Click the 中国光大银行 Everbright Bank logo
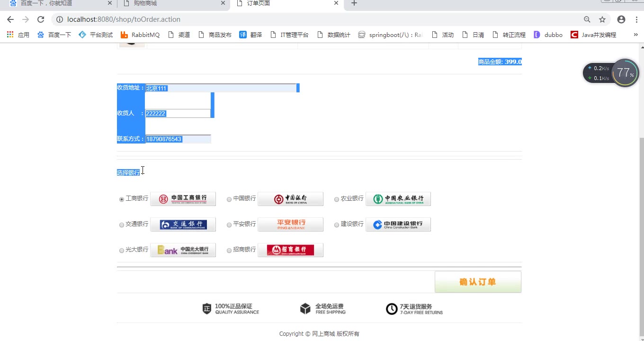 pyautogui.click(x=183, y=250)
